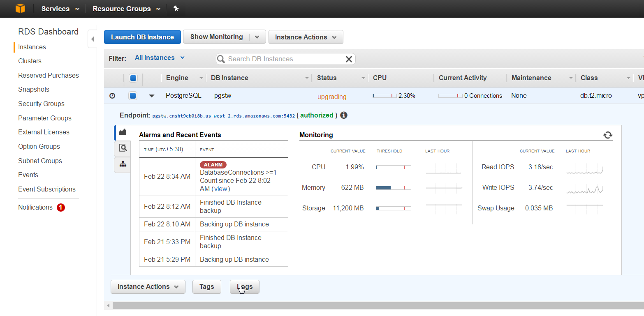Open Memory last hour sparkline

(x=444, y=188)
